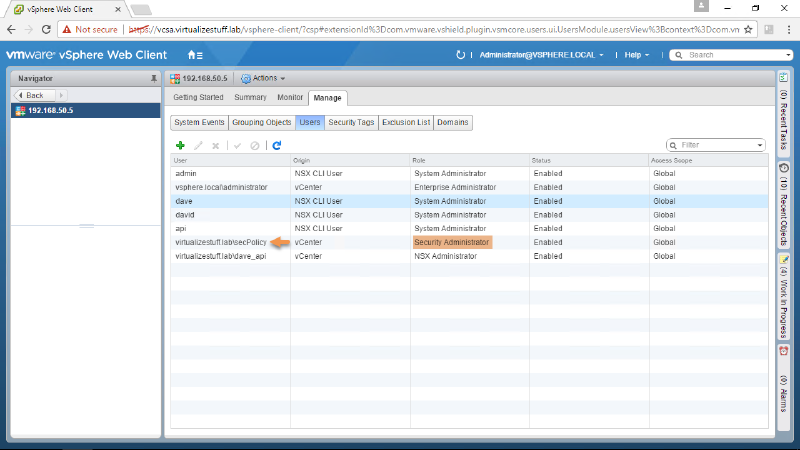Expand the header Search options arrow

tap(788, 55)
